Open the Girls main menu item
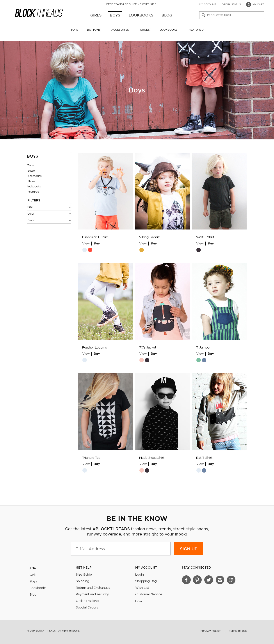The height and width of the screenshot is (644, 274). (96, 15)
